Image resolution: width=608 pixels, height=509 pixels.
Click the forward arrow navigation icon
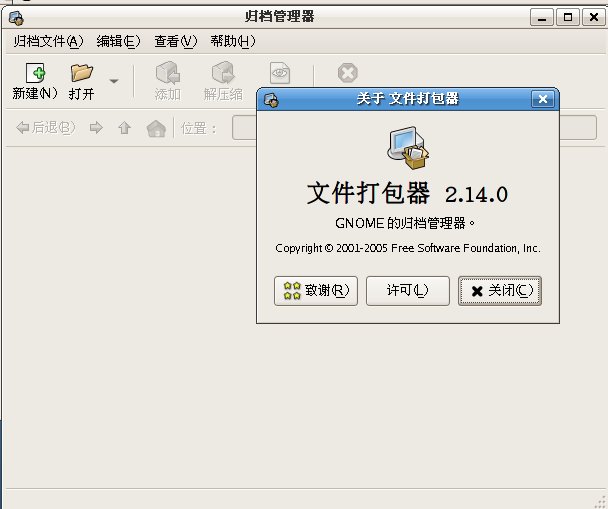point(96,127)
